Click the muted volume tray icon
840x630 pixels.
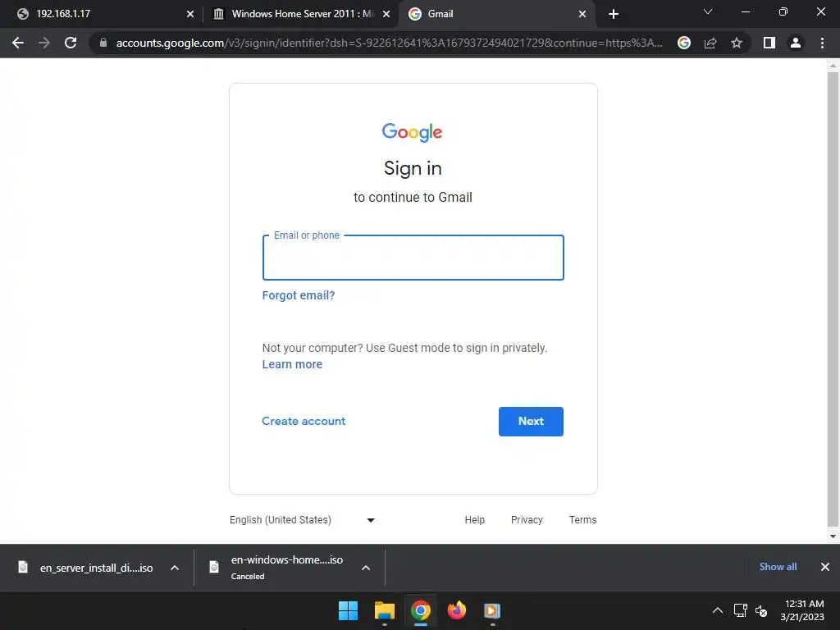(761, 610)
